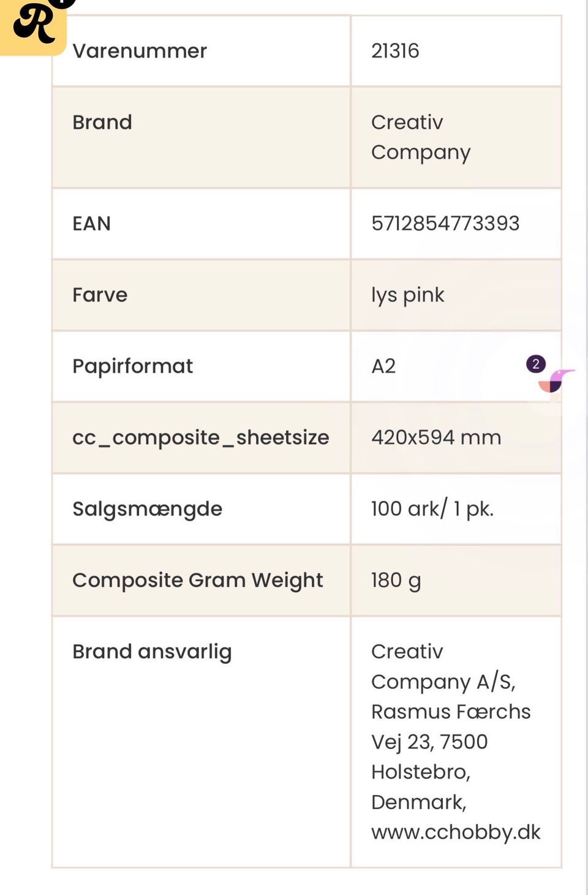Tap the Varenummer row label

pos(140,51)
